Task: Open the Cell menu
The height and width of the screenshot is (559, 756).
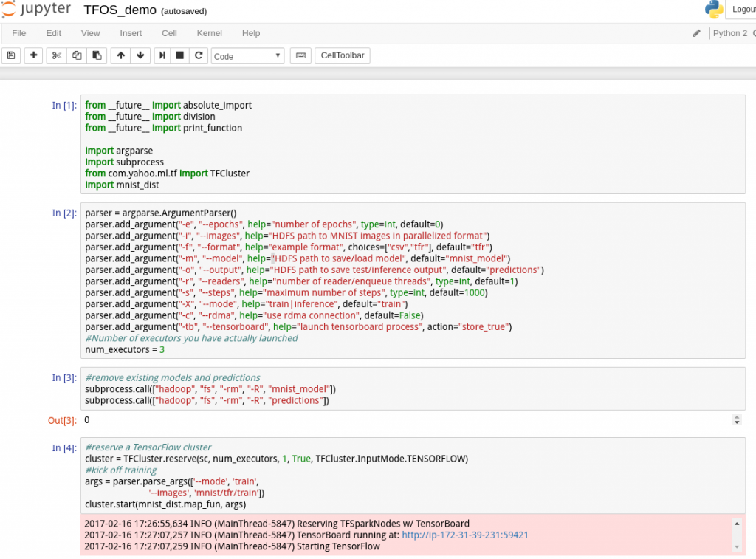Action: [169, 33]
